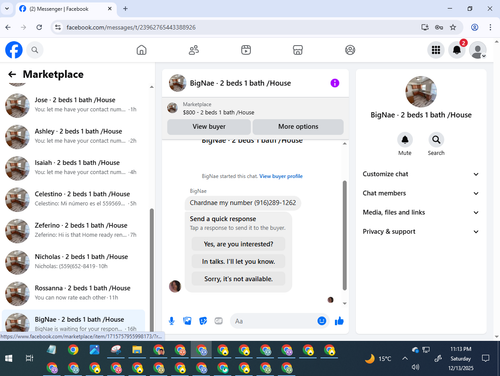This screenshot has height=376, width=500.
Task: Click the chat messages vertical scrollbar
Action: coord(344,235)
